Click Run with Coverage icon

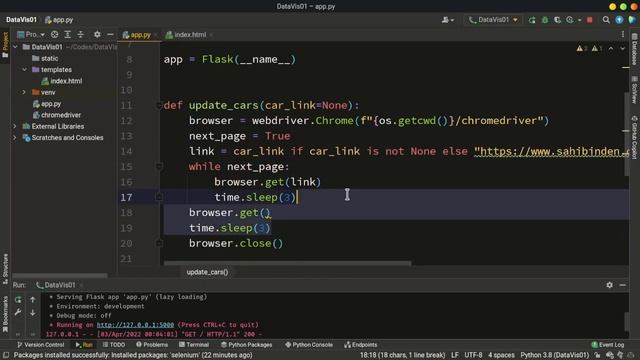coord(557,20)
